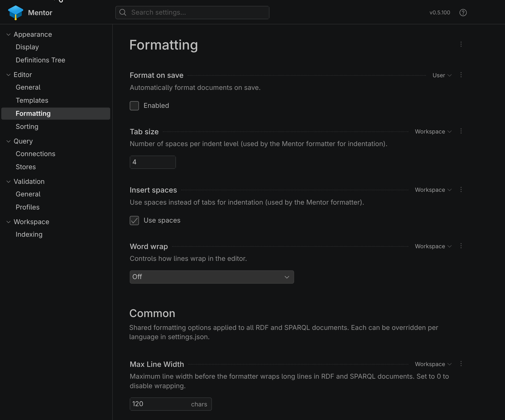The height and width of the screenshot is (420, 505).
Task: Open the Word wrap Workspace scope dropdown
Action: pos(433,246)
